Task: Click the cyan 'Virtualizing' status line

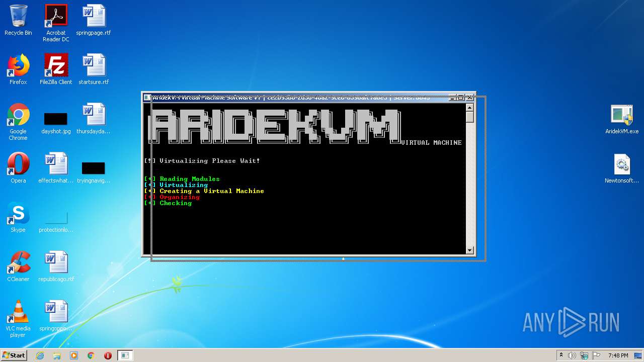Action: pyautogui.click(x=176, y=185)
